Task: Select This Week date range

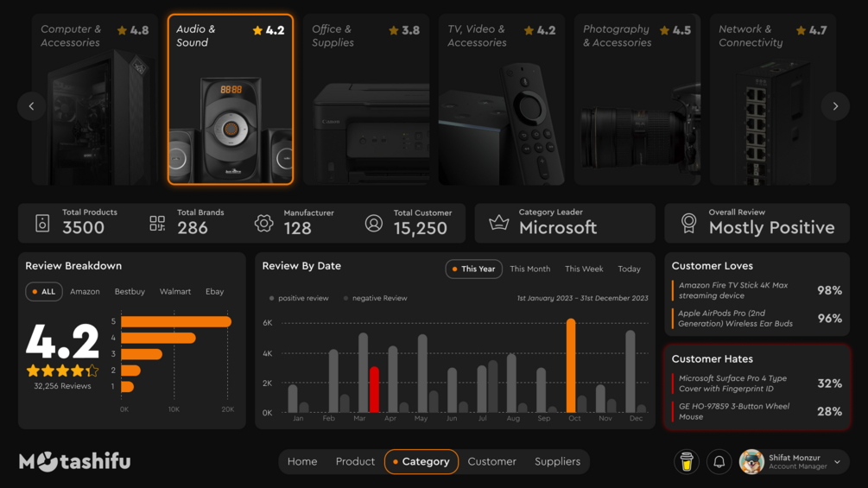Action: (584, 269)
